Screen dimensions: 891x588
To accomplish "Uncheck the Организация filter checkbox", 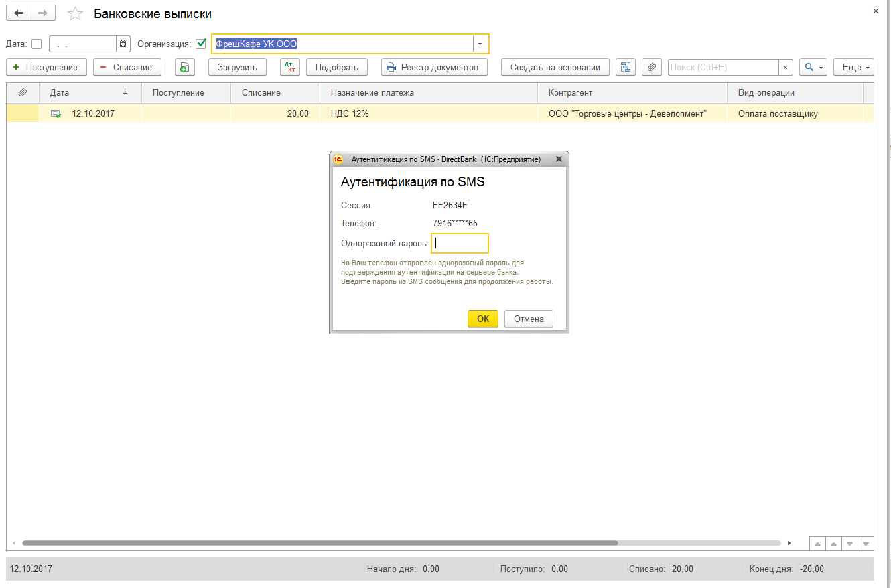I will point(201,44).
